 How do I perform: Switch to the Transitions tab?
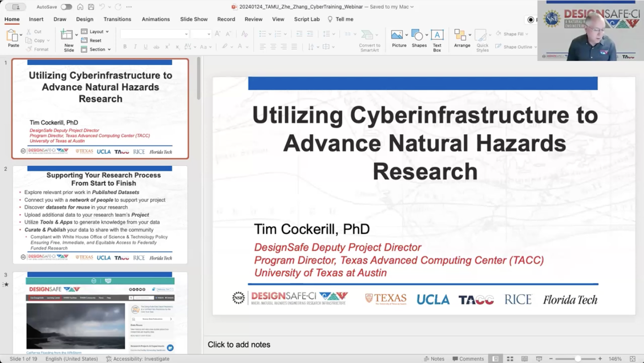pyautogui.click(x=117, y=19)
